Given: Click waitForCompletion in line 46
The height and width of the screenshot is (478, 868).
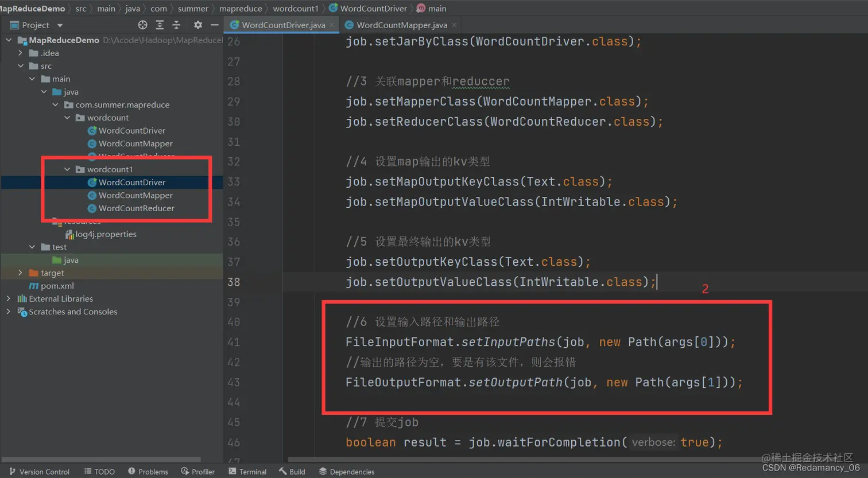Looking at the screenshot, I should click(x=559, y=442).
